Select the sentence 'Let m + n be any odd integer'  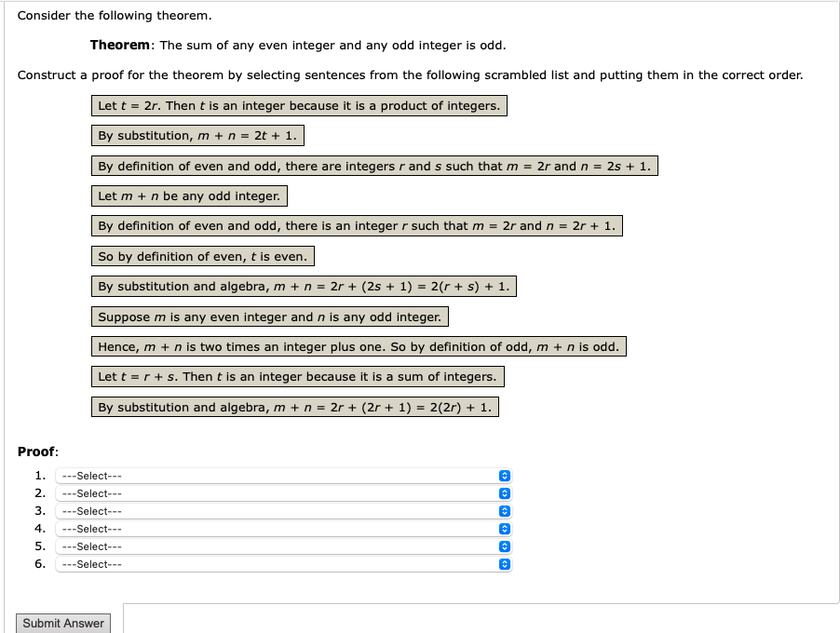click(187, 195)
